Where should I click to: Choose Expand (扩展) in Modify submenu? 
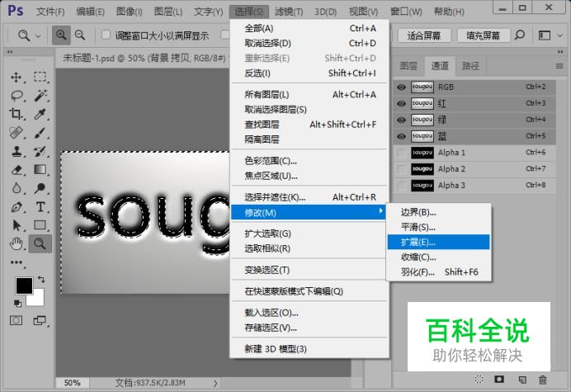[438, 243]
